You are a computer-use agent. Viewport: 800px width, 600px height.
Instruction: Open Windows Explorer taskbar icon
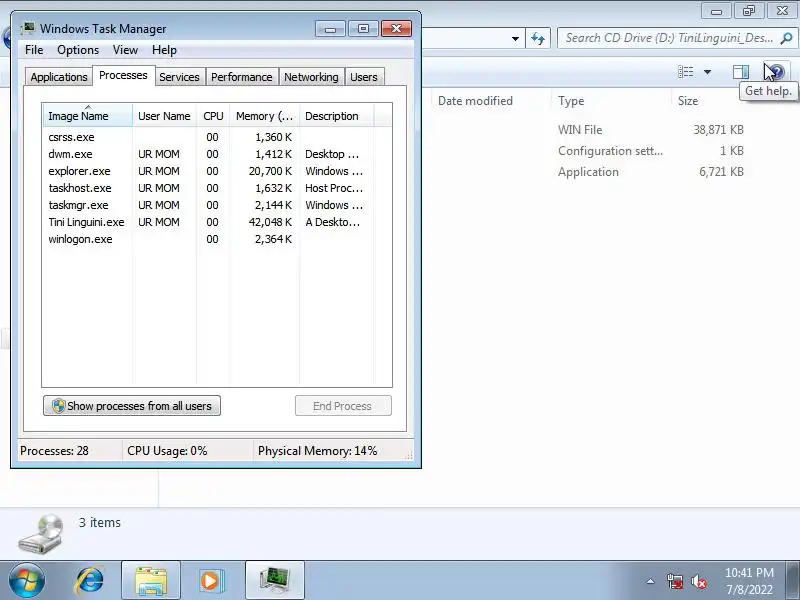pyautogui.click(x=151, y=580)
